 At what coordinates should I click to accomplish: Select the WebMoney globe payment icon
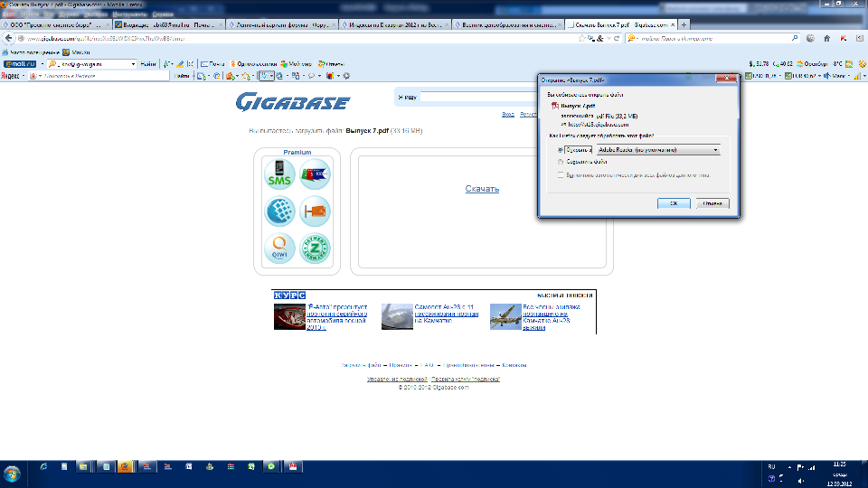(279, 211)
